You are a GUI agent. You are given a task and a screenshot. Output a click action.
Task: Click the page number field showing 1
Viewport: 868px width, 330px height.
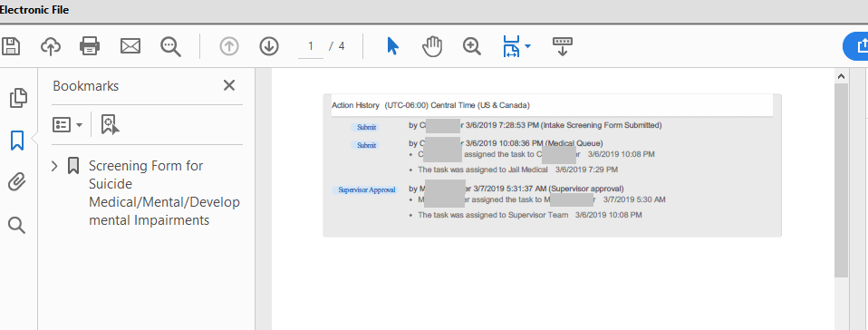(x=311, y=46)
